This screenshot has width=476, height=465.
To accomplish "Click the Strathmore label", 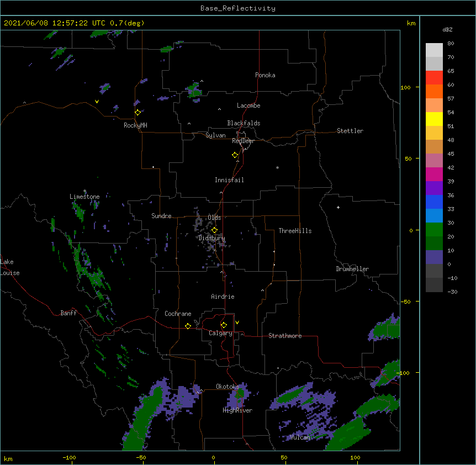I will 285,336.
